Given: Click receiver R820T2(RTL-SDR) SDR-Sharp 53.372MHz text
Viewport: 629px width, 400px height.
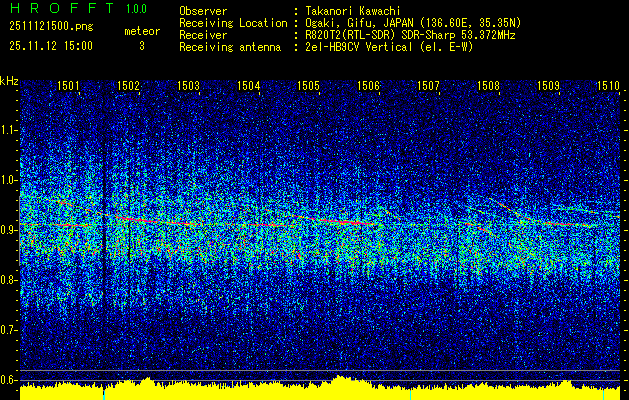Looking at the screenshot, I should pos(410,35).
